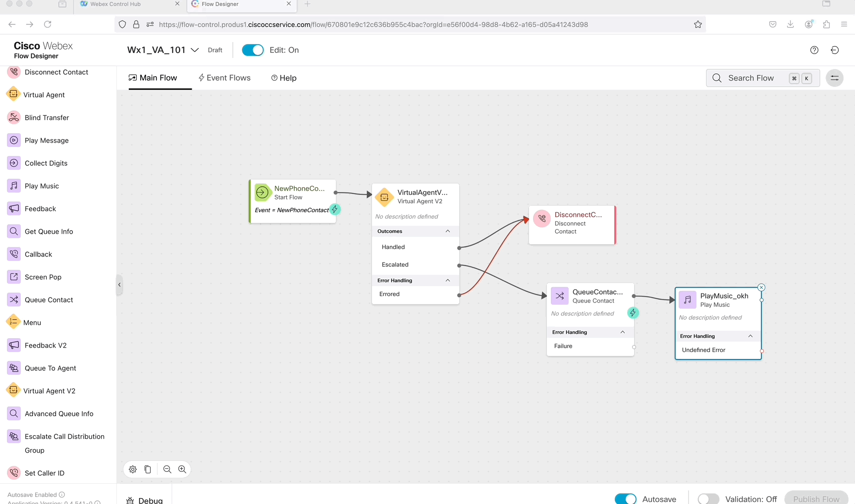Click the zoom out magnifier on canvas toolbar
The width and height of the screenshot is (855, 504).
coord(167,469)
